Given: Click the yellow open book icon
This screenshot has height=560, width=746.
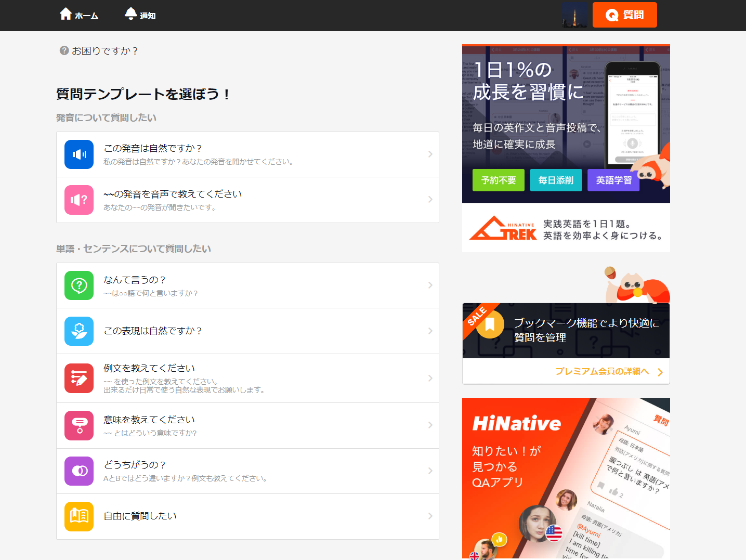Looking at the screenshot, I should (x=79, y=516).
